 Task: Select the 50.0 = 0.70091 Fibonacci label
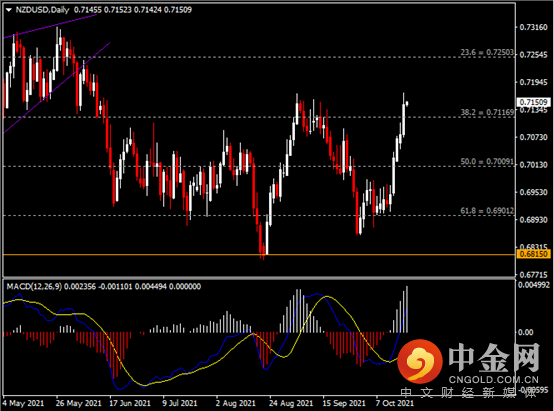pos(487,162)
